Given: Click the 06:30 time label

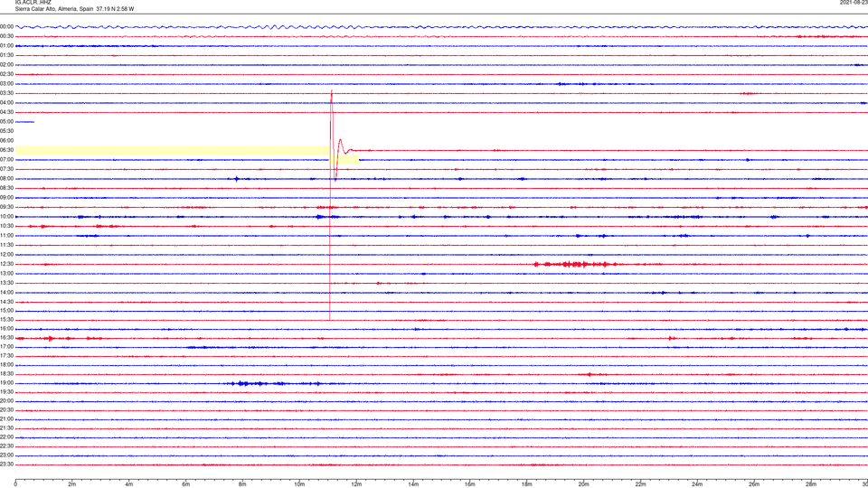Looking at the screenshot, I should [6, 150].
